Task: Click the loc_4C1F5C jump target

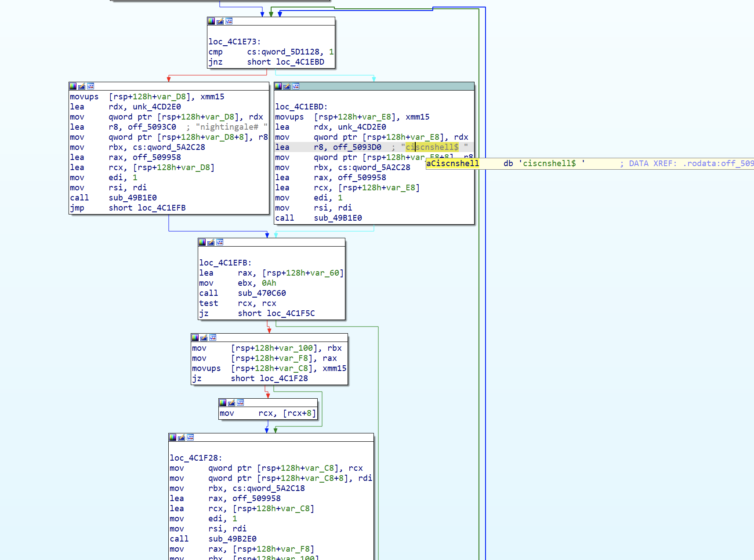Action: (290, 313)
